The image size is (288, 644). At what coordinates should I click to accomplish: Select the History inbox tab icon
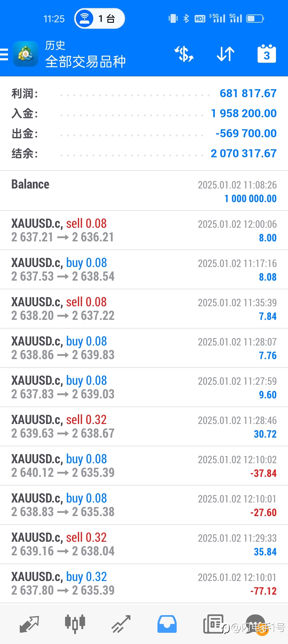(x=167, y=624)
